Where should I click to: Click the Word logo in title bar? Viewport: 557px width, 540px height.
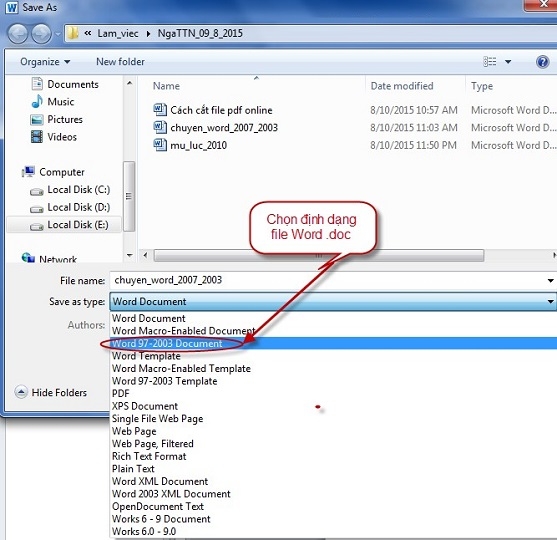click(12, 7)
